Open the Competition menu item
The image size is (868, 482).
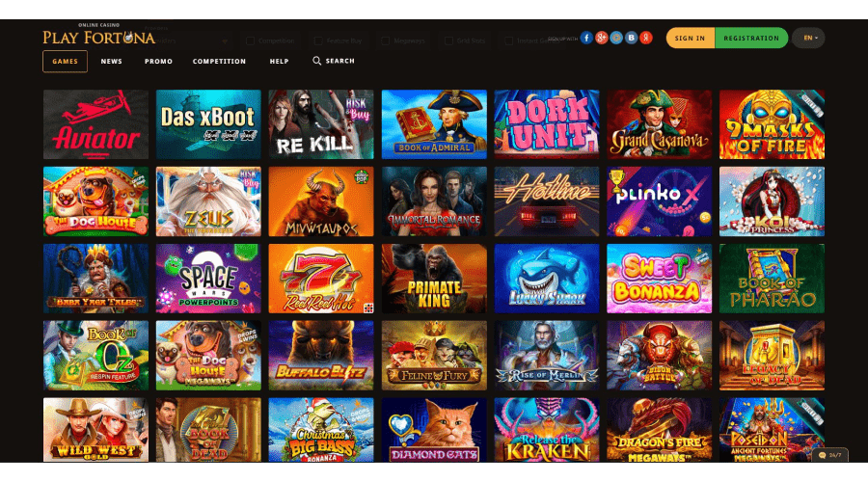click(219, 62)
